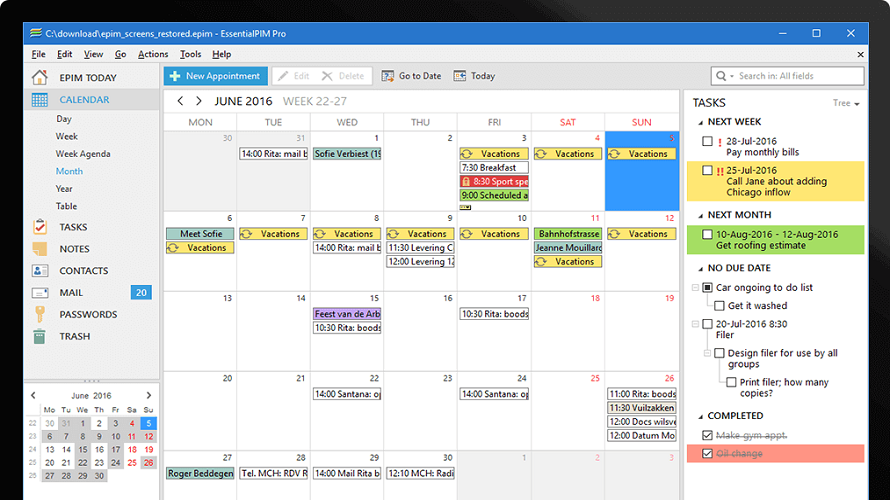Click the Go to Date calendar icon
Image resolution: width=890 pixels, height=500 pixels.
pos(387,76)
